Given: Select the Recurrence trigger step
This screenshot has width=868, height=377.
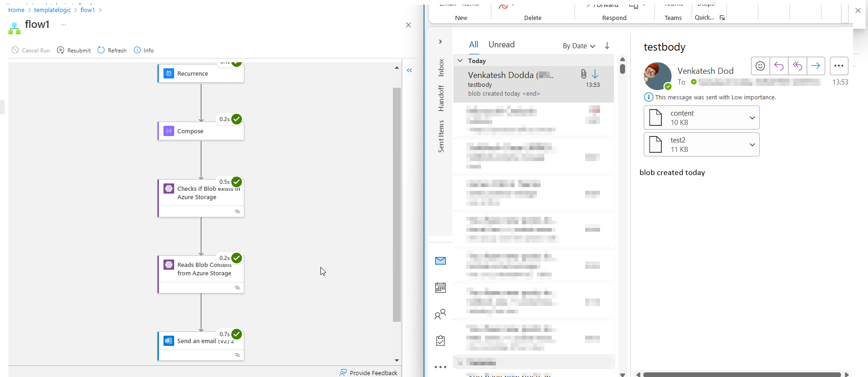Looking at the screenshot, I should coord(201,73).
